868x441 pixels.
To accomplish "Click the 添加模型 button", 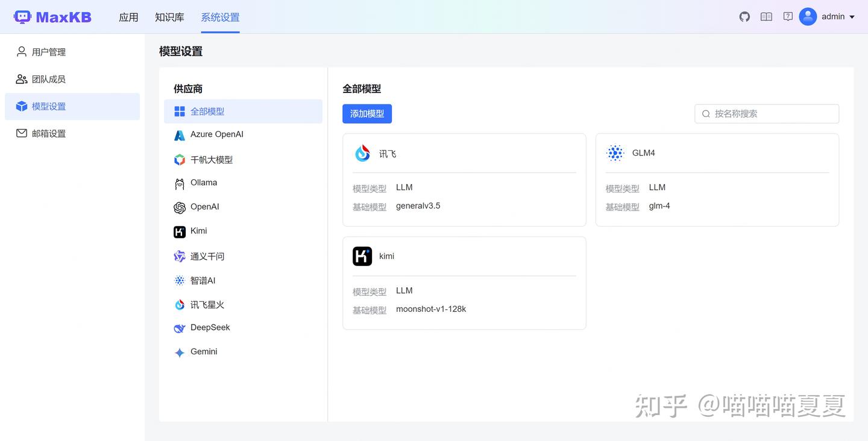I will (x=367, y=113).
